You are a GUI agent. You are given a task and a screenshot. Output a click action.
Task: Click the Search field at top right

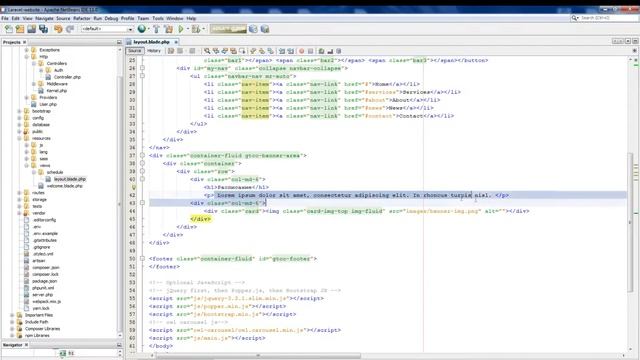[604, 18]
